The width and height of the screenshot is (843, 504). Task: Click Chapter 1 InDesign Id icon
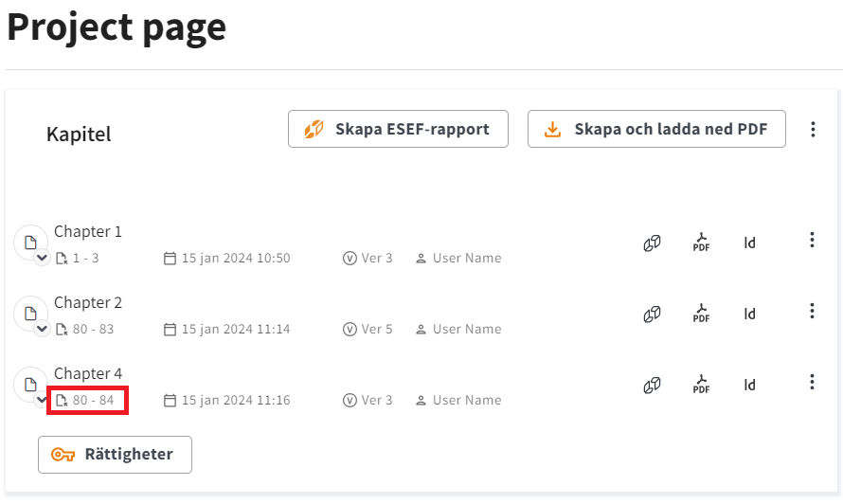749,243
